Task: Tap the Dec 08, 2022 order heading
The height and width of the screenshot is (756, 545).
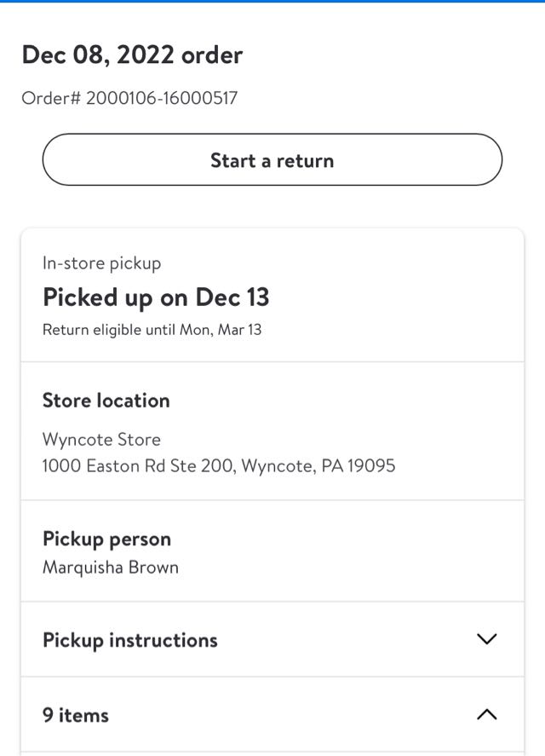Action: [132, 55]
